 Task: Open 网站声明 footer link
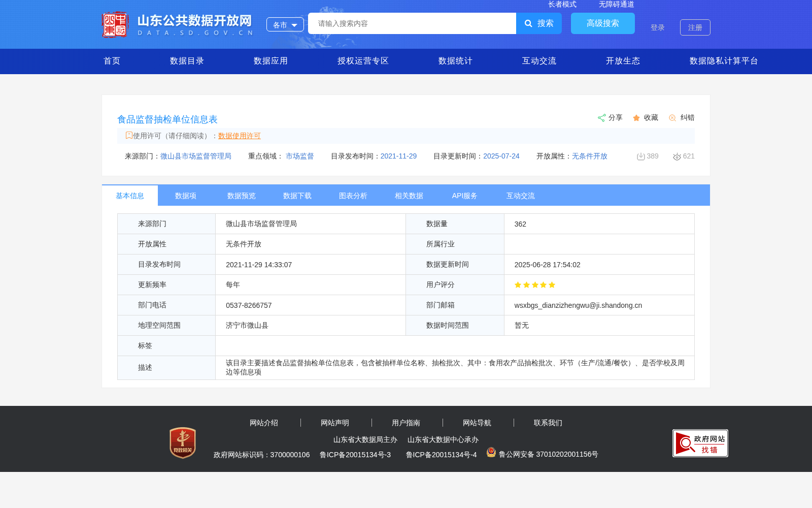tap(335, 423)
